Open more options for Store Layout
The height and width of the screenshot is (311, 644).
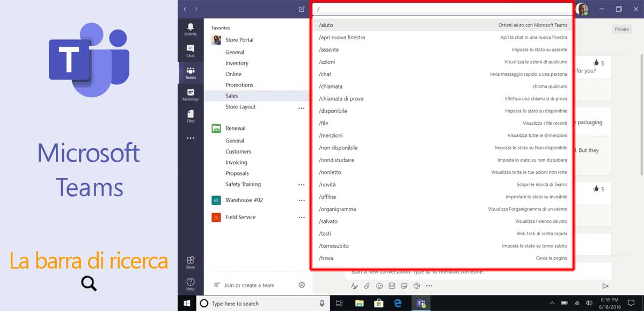[302, 108]
